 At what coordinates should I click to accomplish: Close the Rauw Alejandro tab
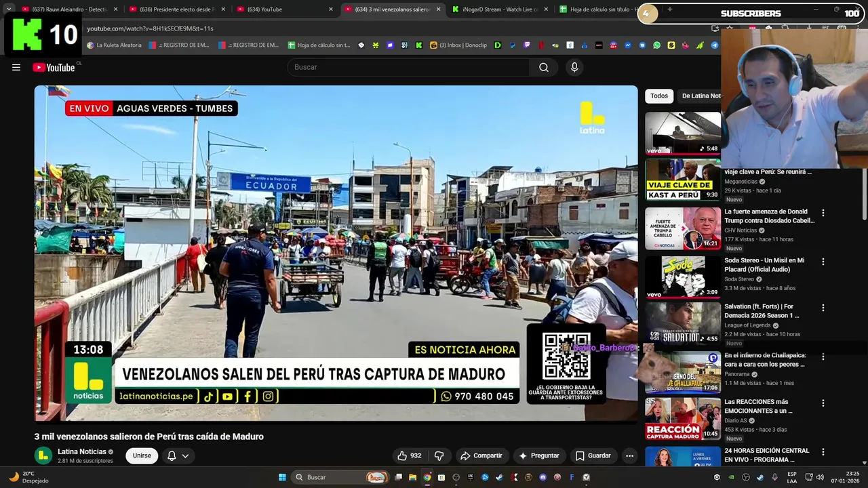pyautogui.click(x=115, y=9)
